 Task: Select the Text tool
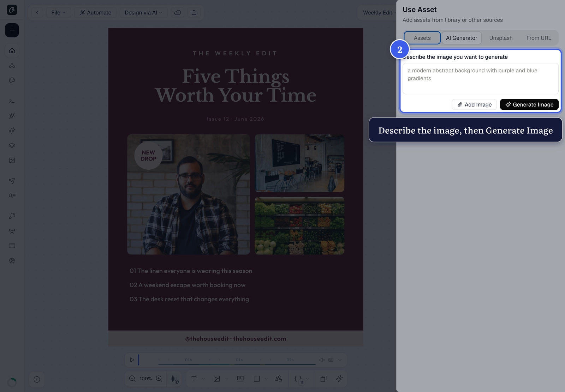click(194, 379)
